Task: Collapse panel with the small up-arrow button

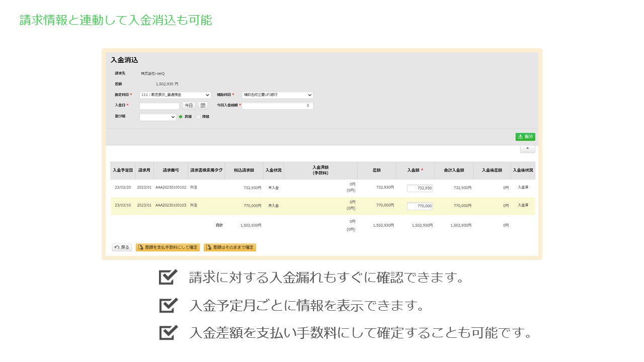Action: point(527,149)
